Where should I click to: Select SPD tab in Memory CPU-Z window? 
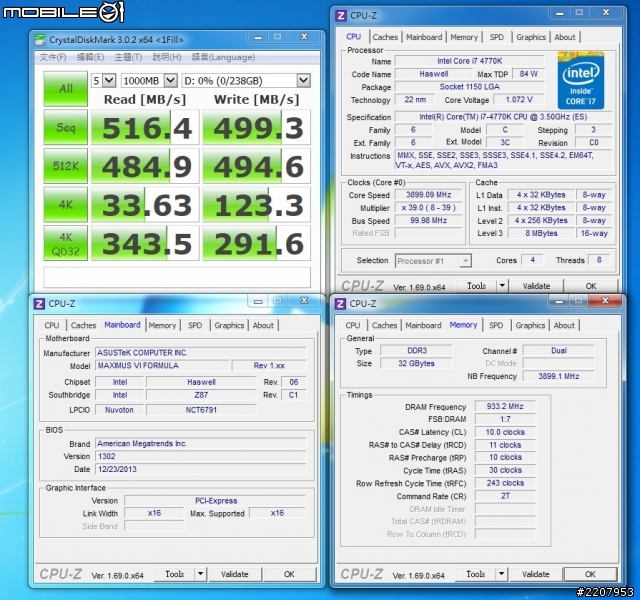[496, 325]
